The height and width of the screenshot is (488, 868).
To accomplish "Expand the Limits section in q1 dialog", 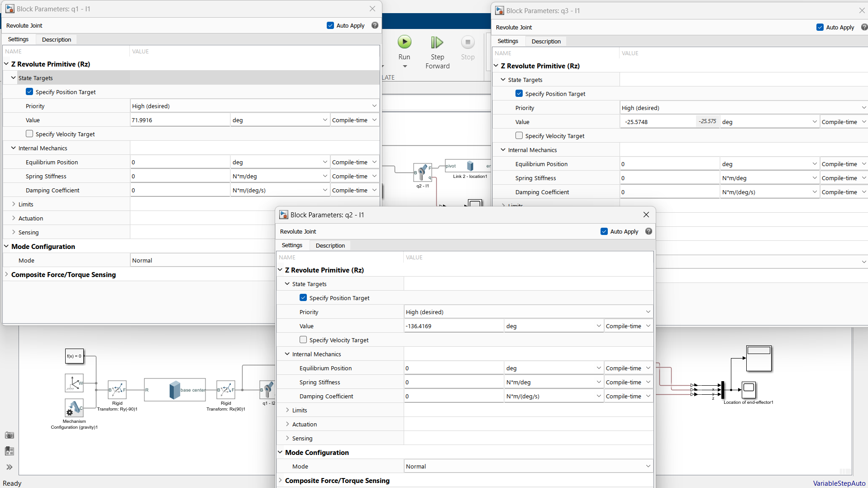I will tap(14, 204).
